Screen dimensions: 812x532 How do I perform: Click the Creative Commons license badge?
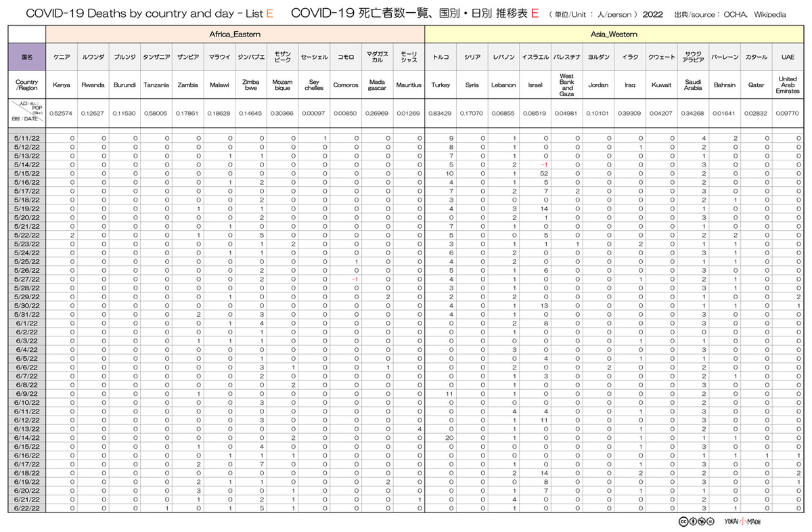(x=697, y=522)
